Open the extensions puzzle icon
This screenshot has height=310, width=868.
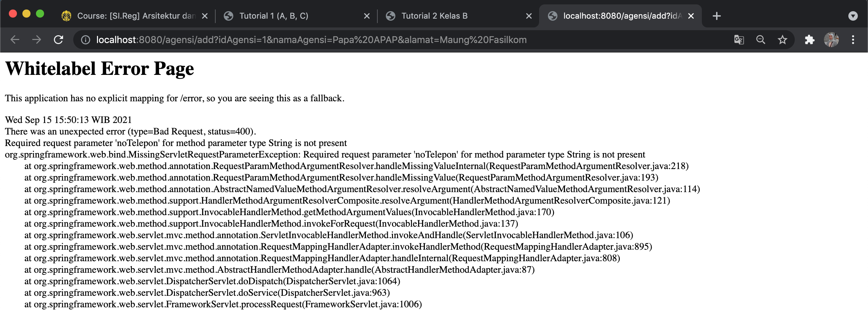(x=810, y=40)
